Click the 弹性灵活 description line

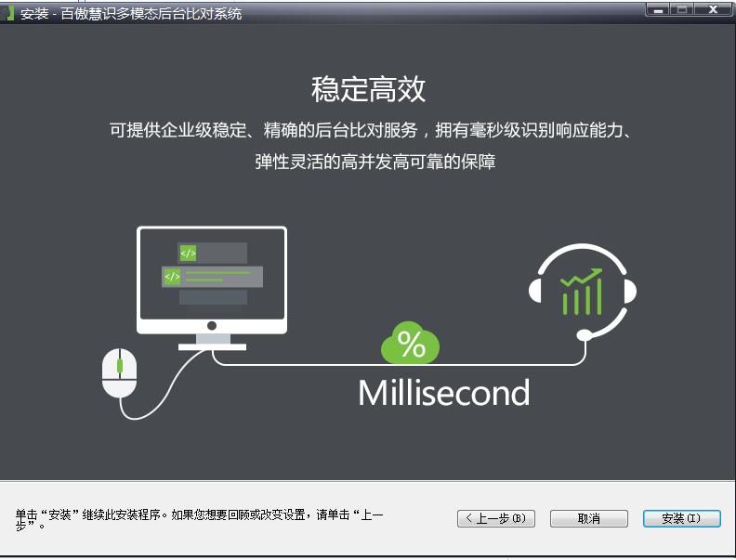[375, 162]
